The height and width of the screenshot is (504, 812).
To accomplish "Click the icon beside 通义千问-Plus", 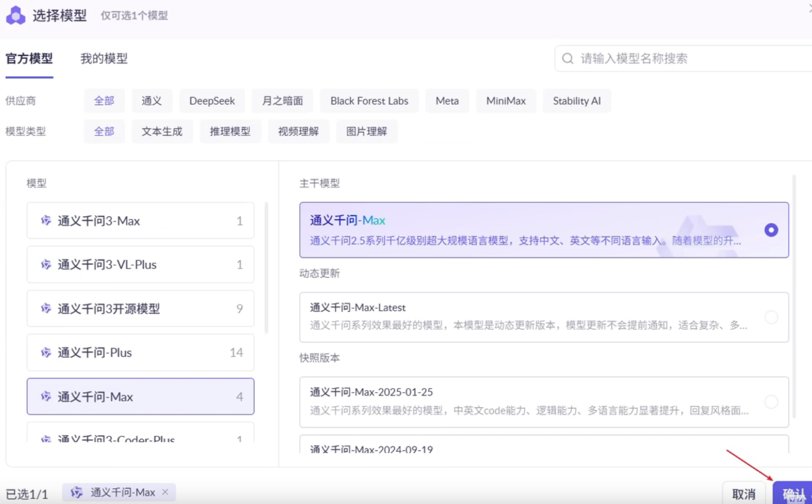I will (46, 352).
